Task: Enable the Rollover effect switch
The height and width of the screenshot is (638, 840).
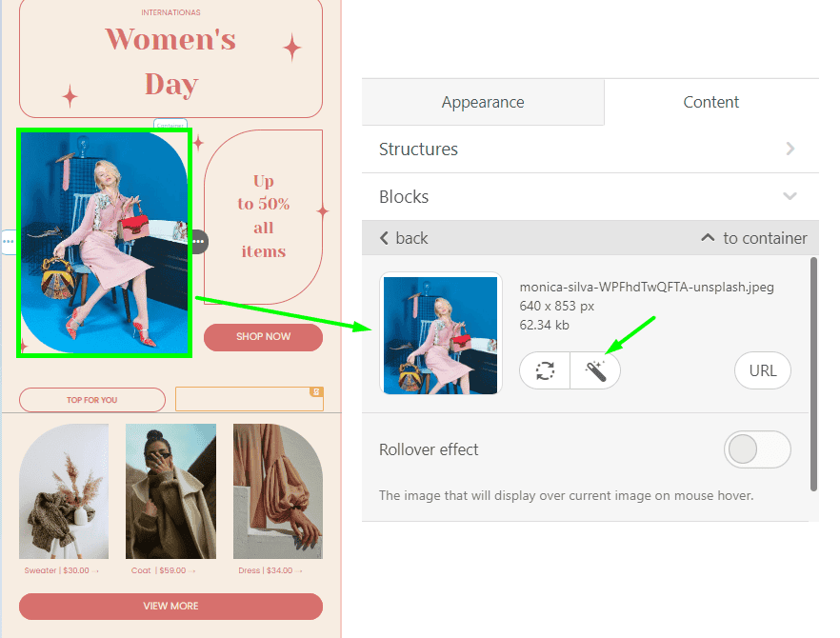Action: pyautogui.click(x=757, y=449)
